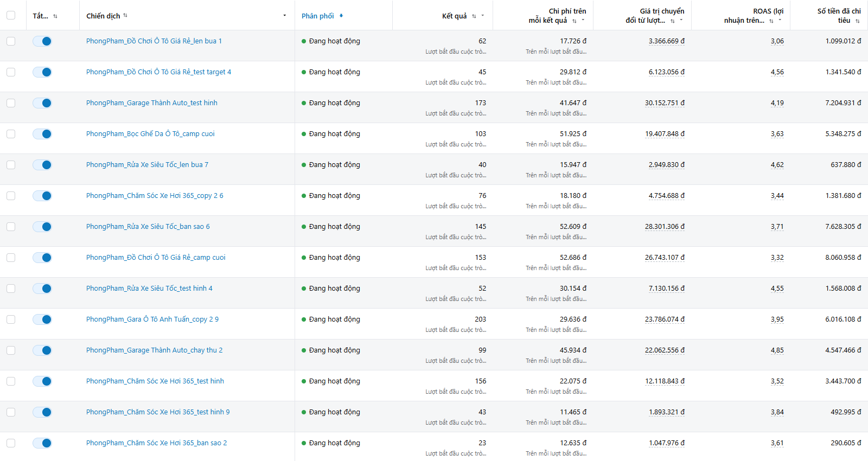Click the Kết quả column header label

[x=455, y=16]
